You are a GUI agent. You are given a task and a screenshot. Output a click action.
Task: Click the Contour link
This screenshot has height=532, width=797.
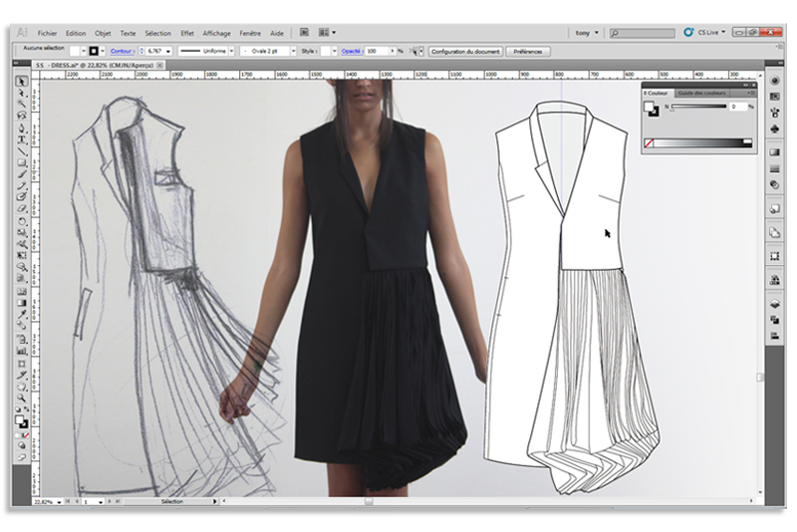click(x=122, y=52)
